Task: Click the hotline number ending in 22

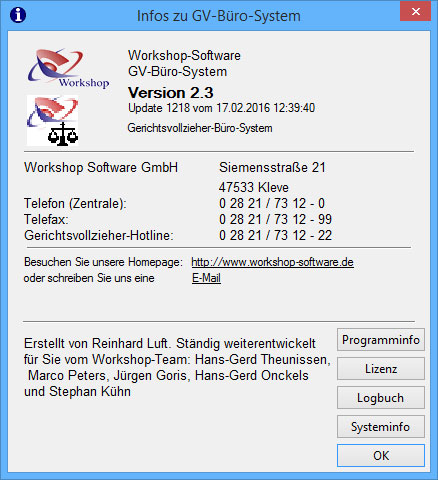Action: [275, 235]
